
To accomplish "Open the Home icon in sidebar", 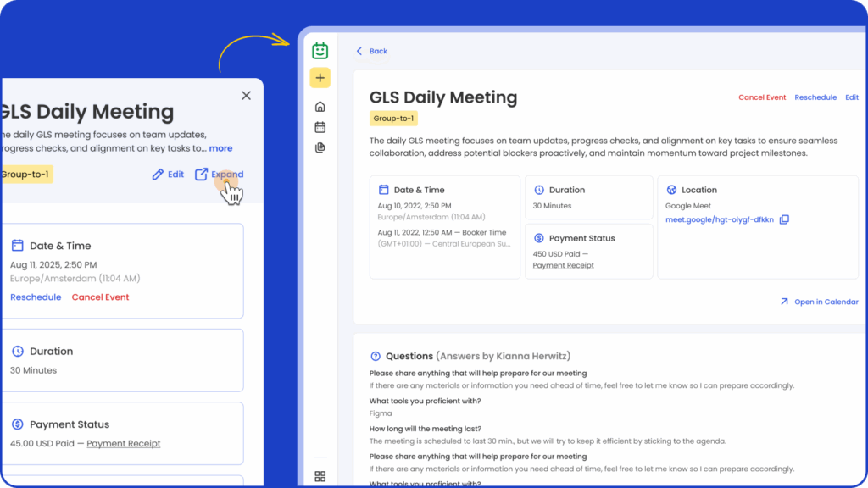I will [x=320, y=107].
